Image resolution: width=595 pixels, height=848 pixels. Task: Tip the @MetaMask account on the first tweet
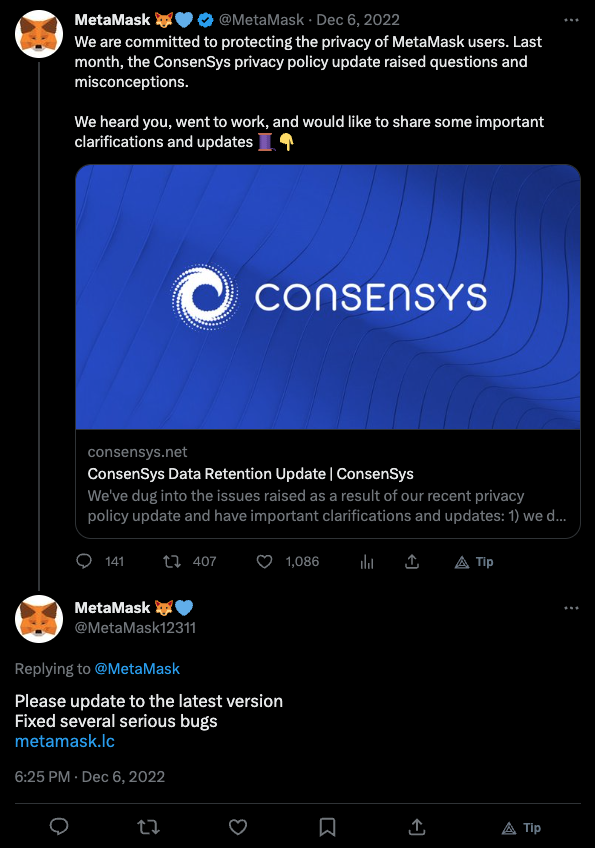(x=474, y=562)
